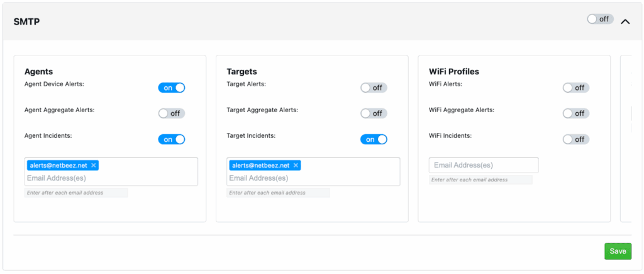Remove alerts@netbeez.net tag in Targets card
The height and width of the screenshot is (274, 644).
(296, 165)
